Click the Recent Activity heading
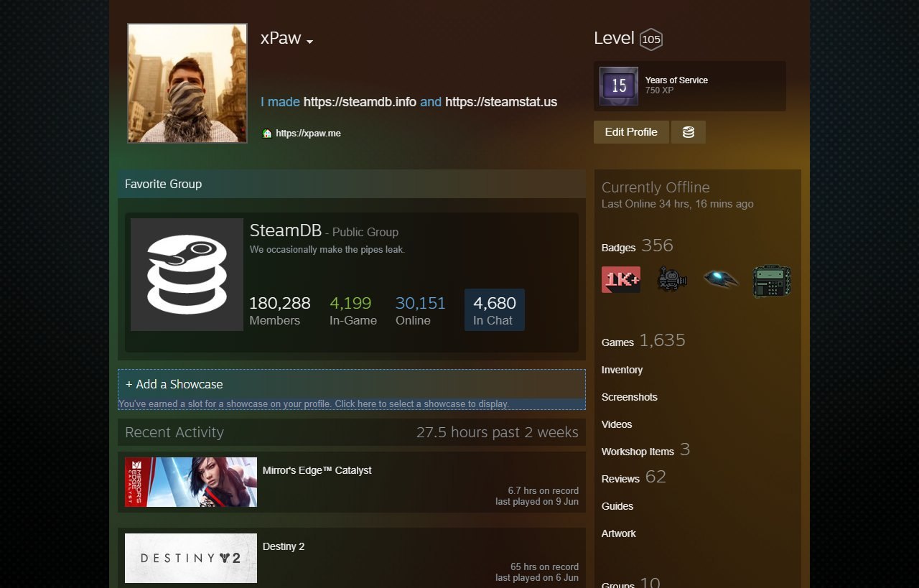 tap(174, 432)
